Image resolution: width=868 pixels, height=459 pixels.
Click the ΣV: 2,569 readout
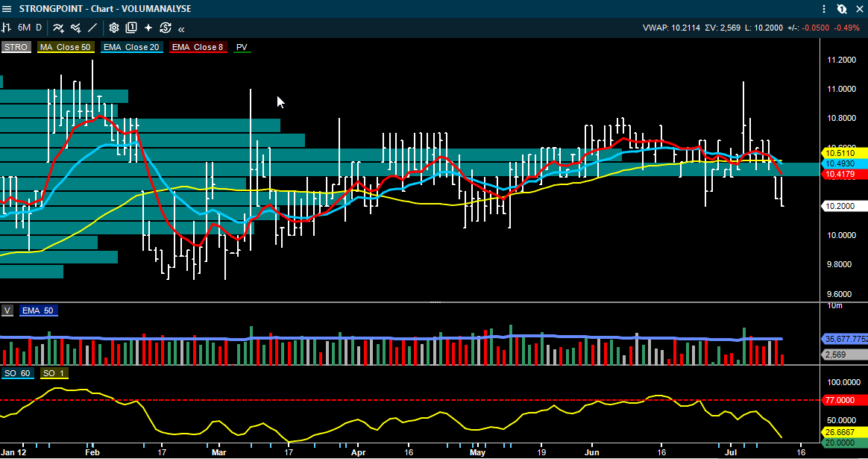723,28
